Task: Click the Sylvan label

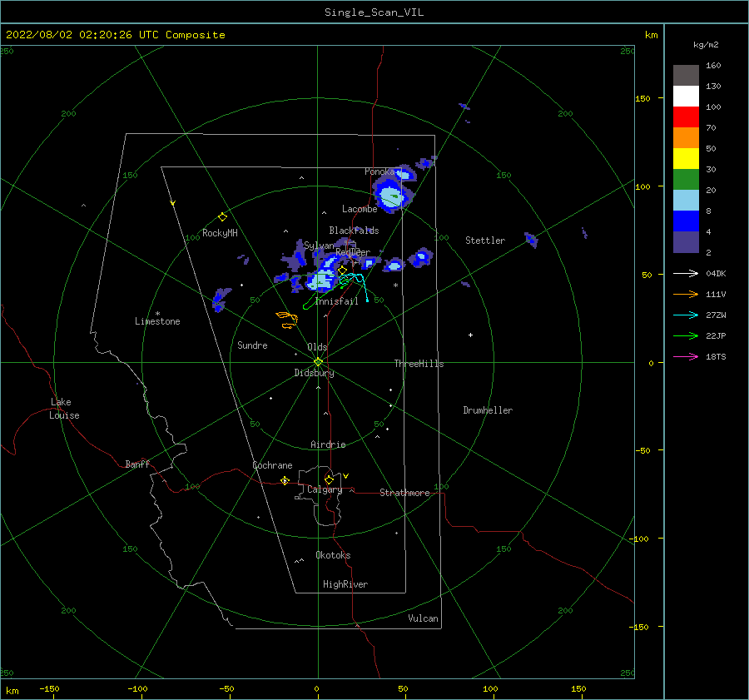Action: tap(319, 246)
